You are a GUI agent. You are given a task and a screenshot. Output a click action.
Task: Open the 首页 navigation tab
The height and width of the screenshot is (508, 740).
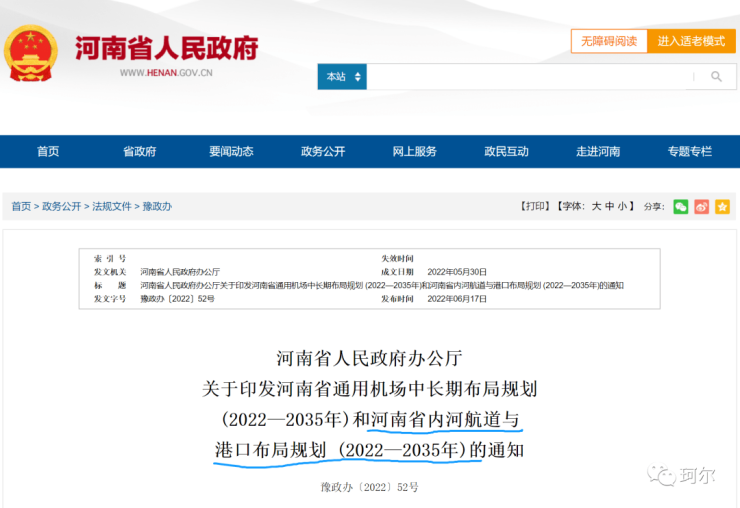click(48, 152)
